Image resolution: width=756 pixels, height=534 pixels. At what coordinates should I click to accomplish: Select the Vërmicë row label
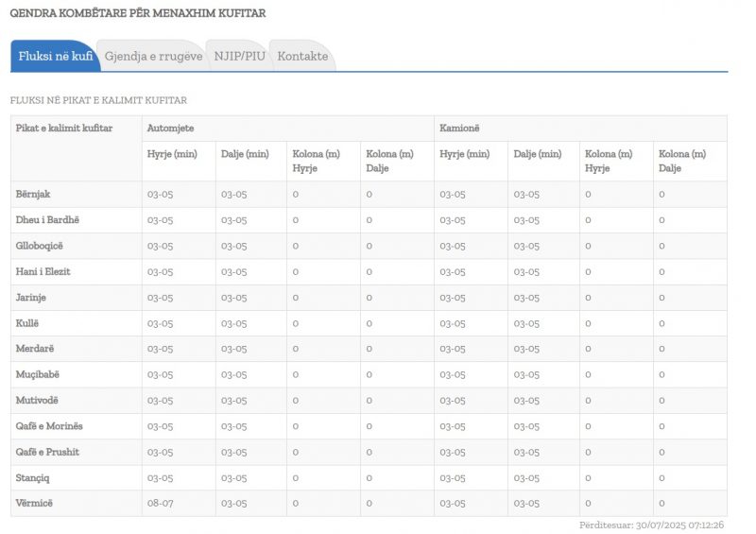(35, 503)
